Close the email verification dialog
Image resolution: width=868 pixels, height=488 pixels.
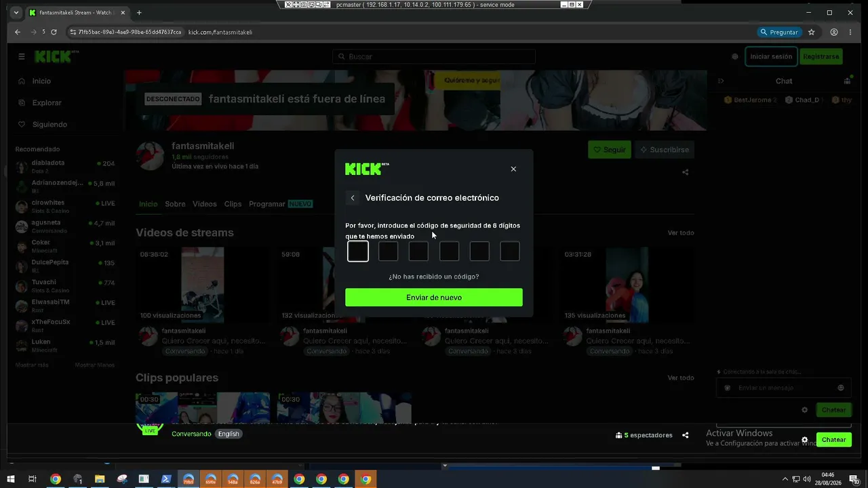tap(513, 169)
